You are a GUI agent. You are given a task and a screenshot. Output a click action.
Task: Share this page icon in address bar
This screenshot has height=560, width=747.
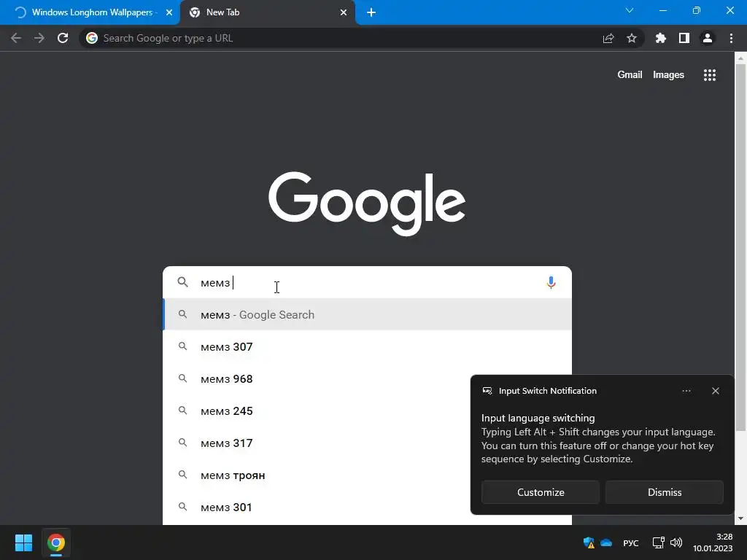(x=608, y=39)
